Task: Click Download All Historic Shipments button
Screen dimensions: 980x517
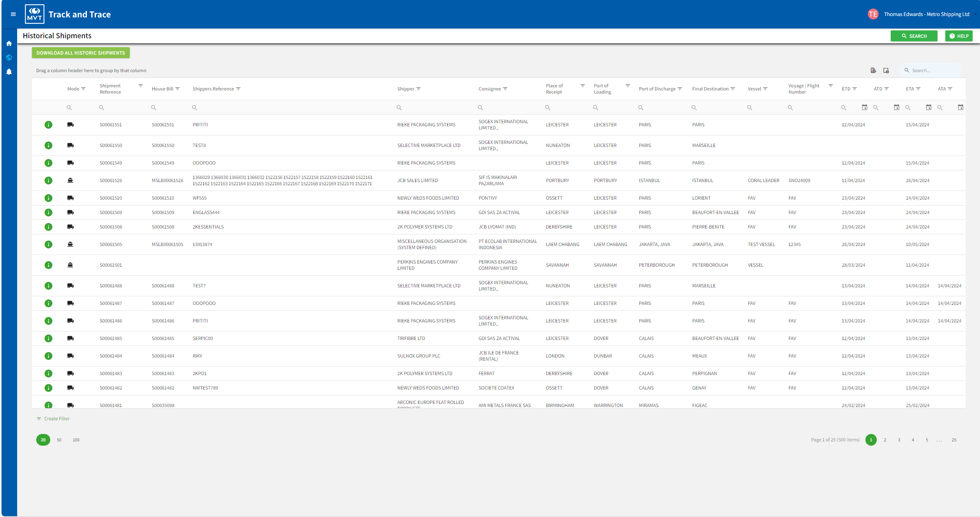Action: click(81, 53)
